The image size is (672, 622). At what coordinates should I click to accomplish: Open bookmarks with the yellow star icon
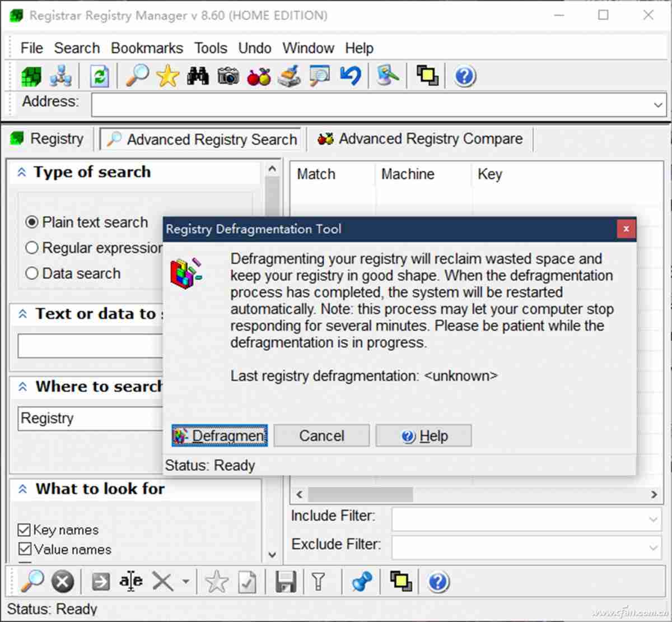tap(167, 76)
